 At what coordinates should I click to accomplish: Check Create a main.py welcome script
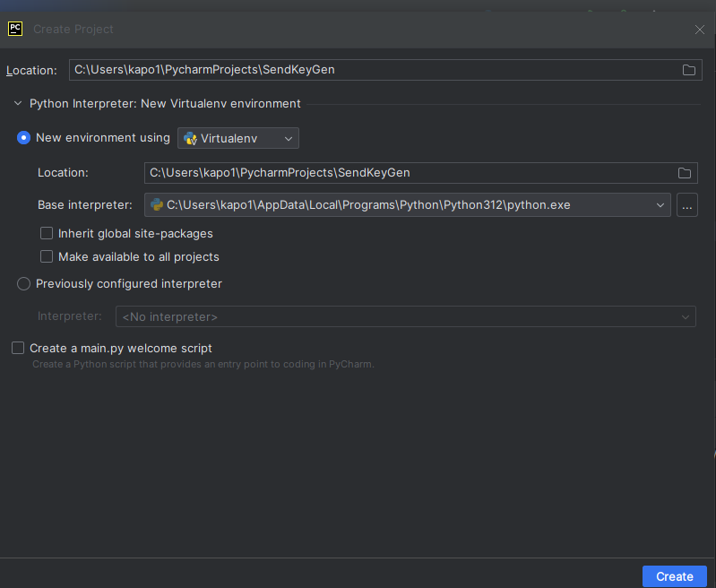click(18, 348)
